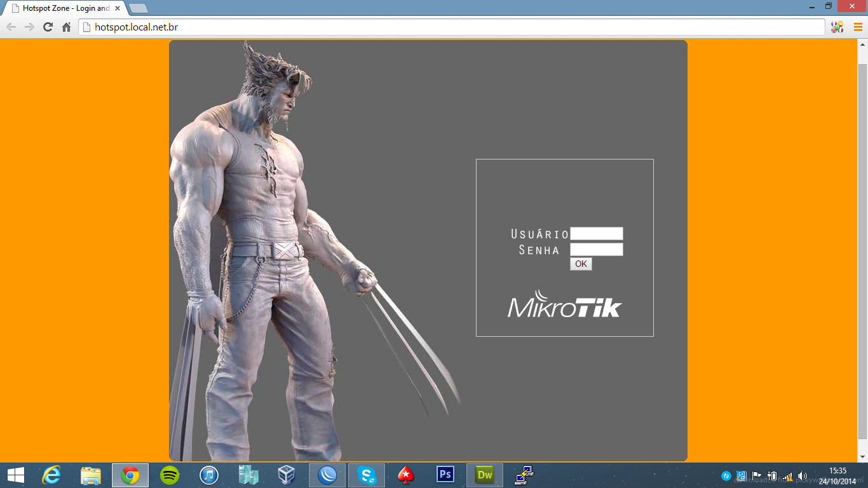The width and height of the screenshot is (868, 488).
Task: Click the Senha password field
Action: click(x=597, y=250)
